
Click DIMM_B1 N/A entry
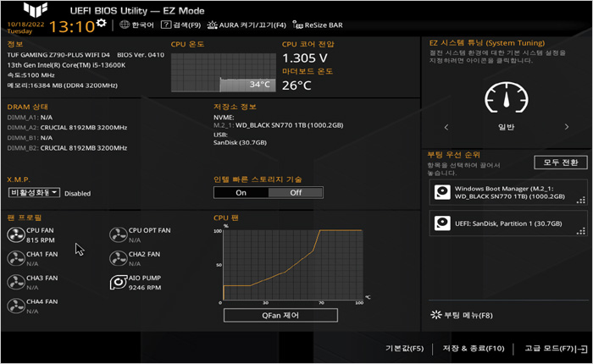(x=30, y=138)
